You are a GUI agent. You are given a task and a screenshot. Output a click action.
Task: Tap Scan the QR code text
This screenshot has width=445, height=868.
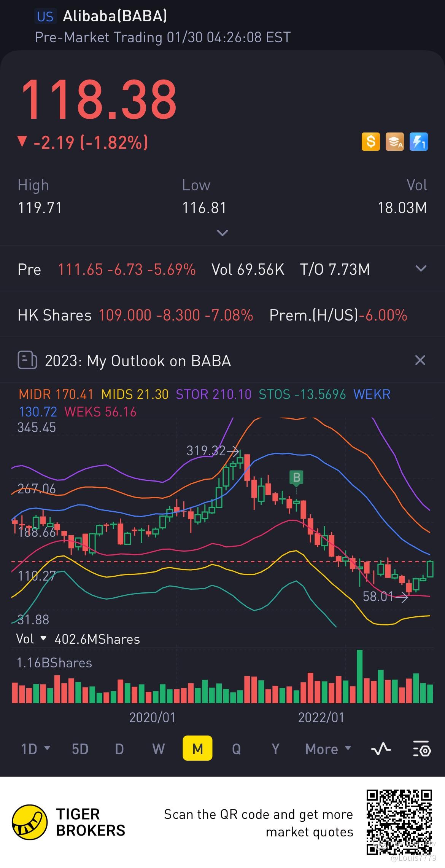[259, 823]
